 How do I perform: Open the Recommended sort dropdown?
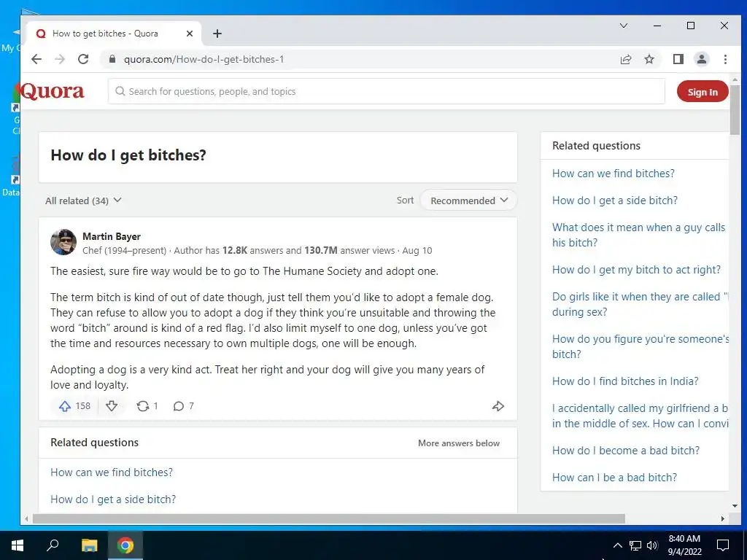coord(469,201)
